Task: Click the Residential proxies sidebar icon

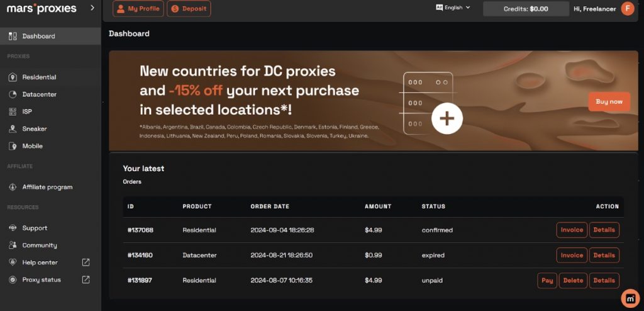Action: (x=13, y=77)
